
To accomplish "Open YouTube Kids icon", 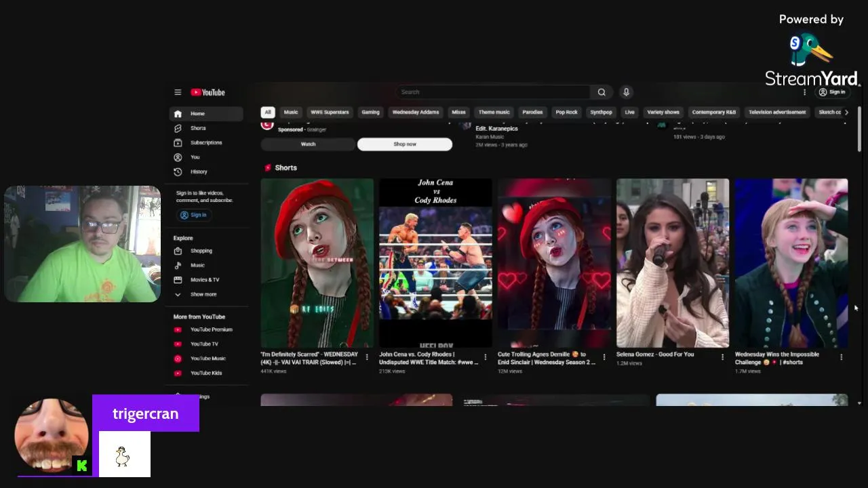I will pyautogui.click(x=178, y=373).
